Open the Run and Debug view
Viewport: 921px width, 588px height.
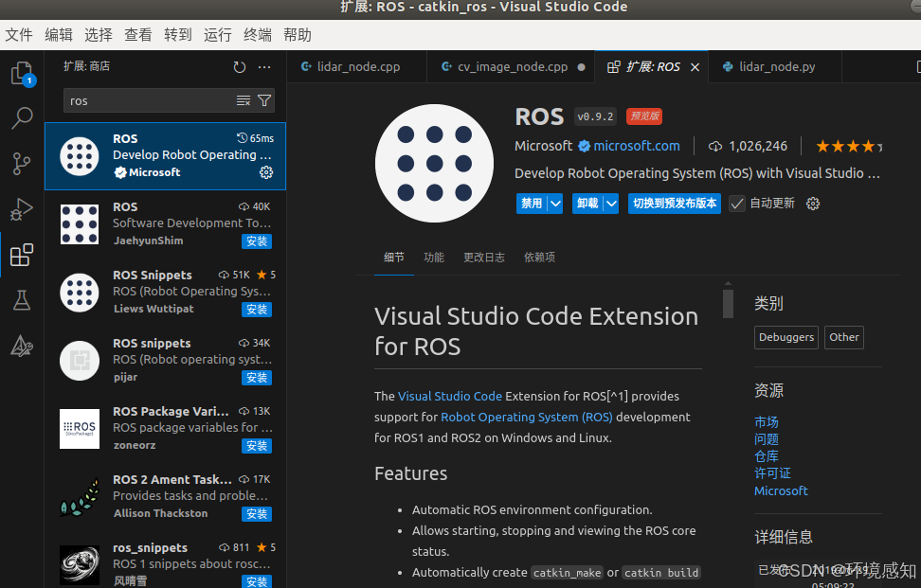[22, 209]
